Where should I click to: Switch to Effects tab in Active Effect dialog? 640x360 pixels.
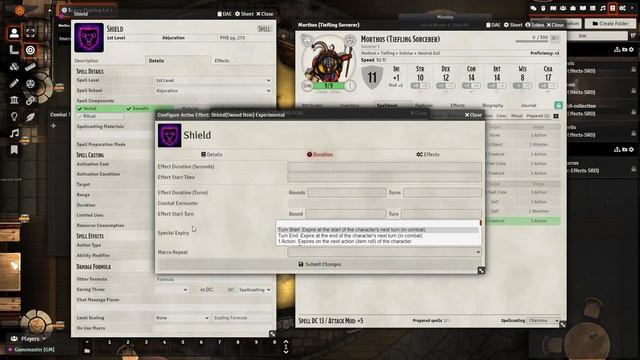(428, 155)
